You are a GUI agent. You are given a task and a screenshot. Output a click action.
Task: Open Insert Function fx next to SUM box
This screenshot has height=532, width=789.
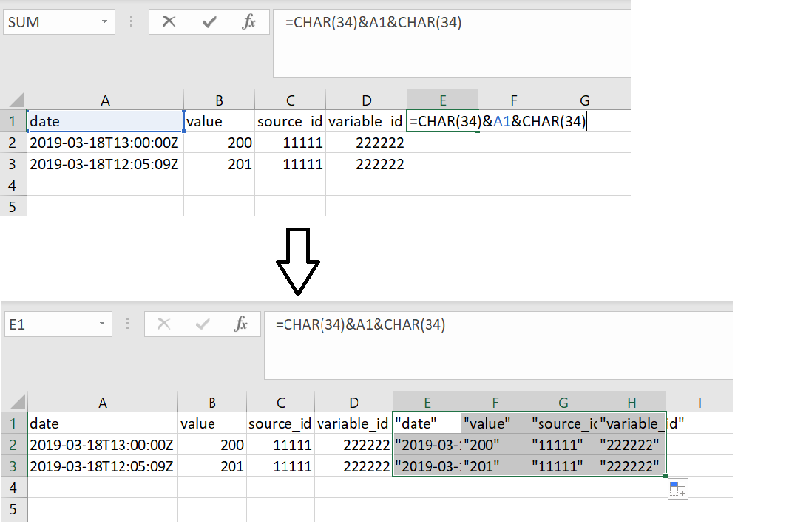(249, 22)
